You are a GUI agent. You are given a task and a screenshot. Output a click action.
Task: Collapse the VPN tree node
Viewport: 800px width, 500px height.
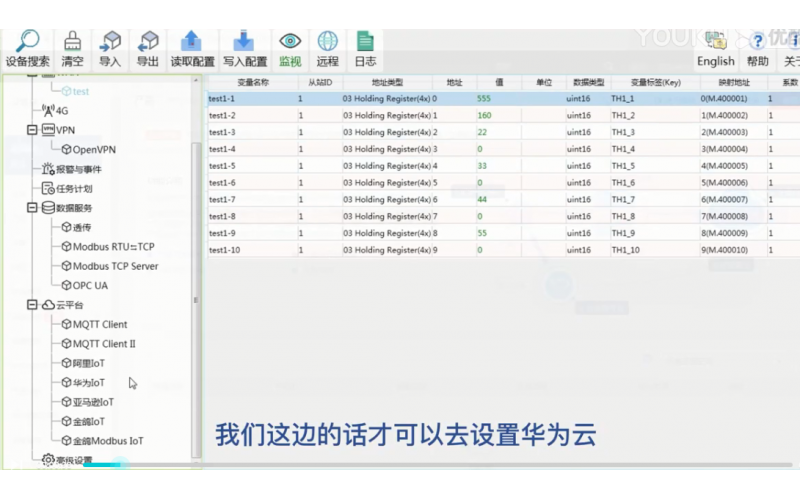point(33,130)
